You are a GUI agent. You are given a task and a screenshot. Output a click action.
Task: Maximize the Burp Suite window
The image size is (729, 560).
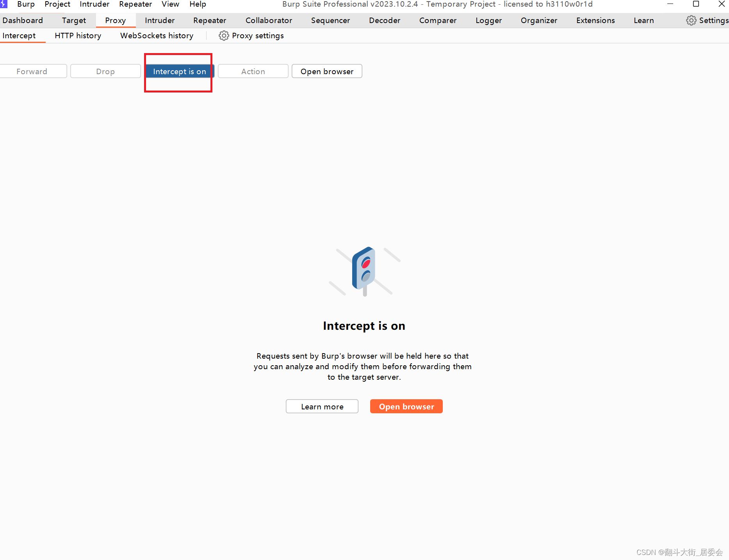click(x=696, y=4)
